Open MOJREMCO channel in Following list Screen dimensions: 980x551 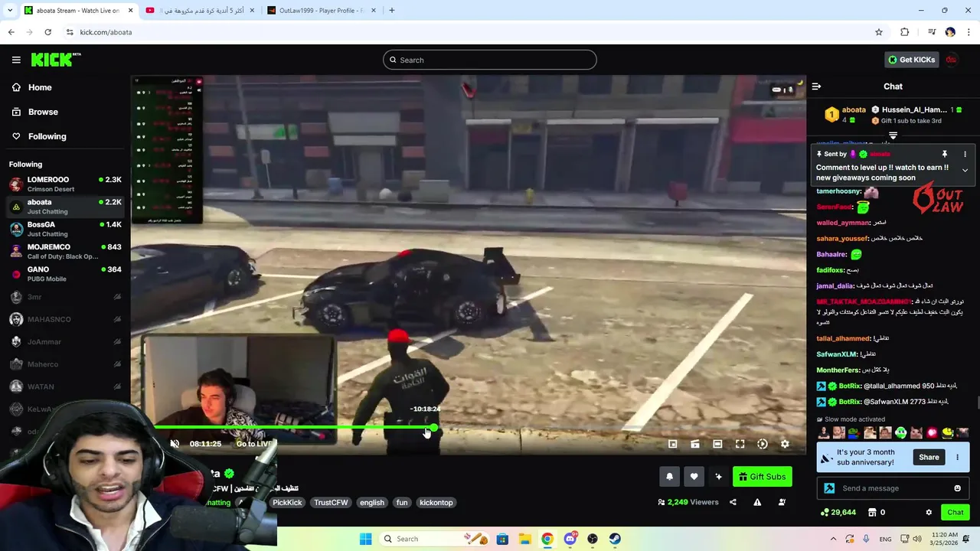pos(65,252)
